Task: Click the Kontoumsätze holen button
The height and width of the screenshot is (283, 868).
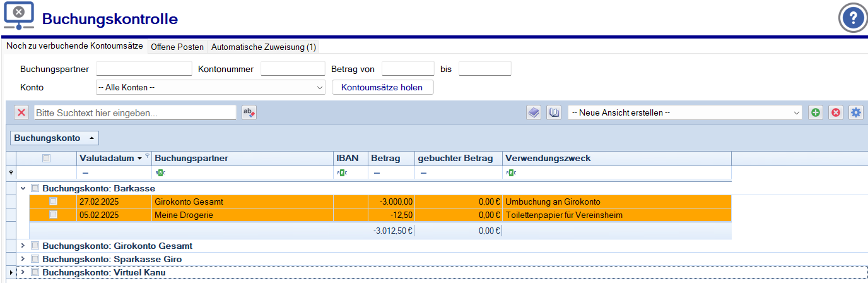Action: [x=382, y=87]
